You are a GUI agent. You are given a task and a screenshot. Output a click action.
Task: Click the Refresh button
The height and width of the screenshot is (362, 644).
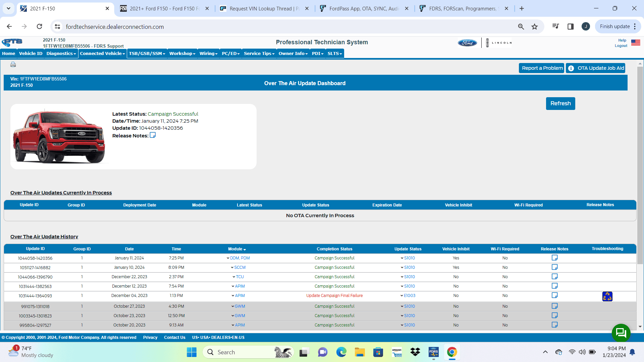(x=560, y=103)
